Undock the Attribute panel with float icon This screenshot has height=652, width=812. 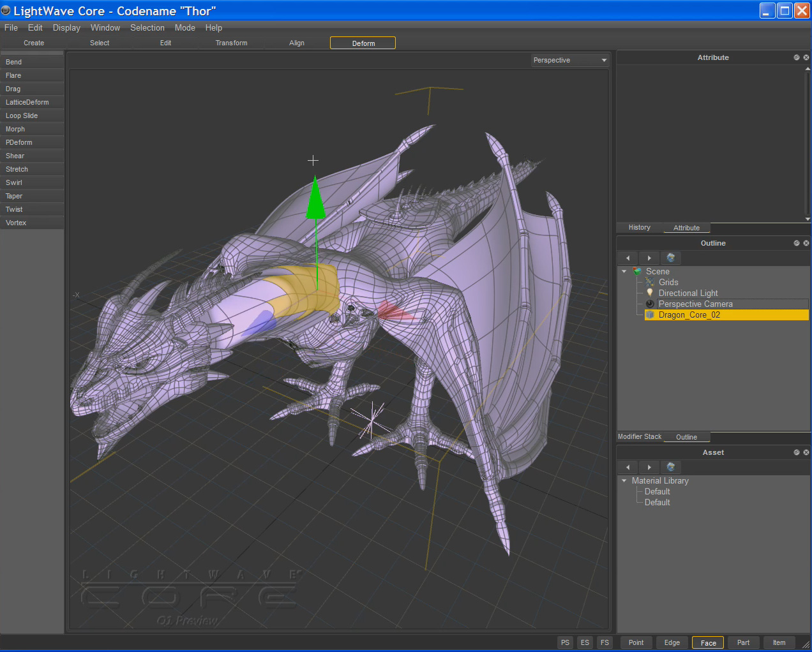[796, 57]
